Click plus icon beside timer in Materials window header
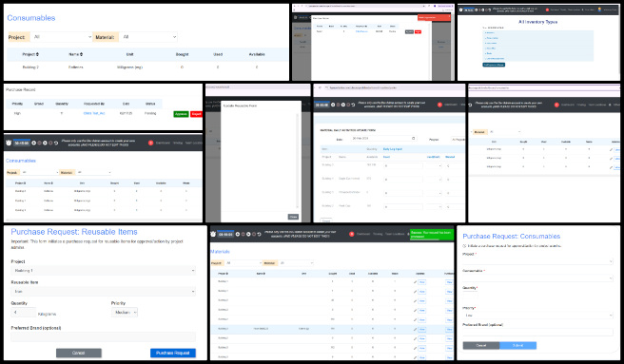This screenshot has height=364, width=624. click(x=238, y=235)
